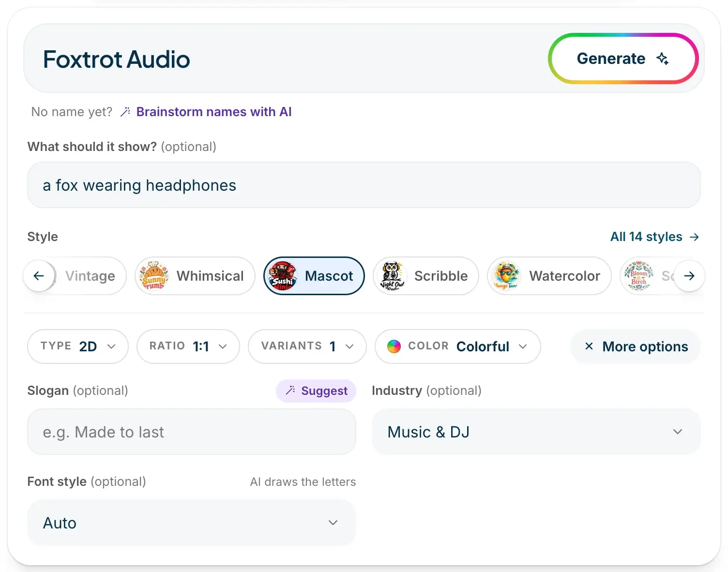Click the Mango Tan Watercolor thumbnail
Image resolution: width=728 pixels, height=572 pixels.
tap(506, 276)
